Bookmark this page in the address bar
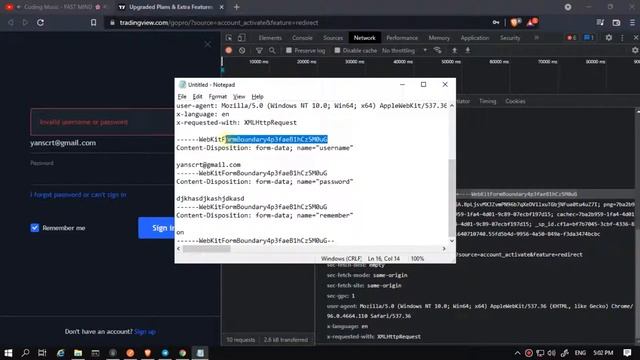 tap(93, 22)
